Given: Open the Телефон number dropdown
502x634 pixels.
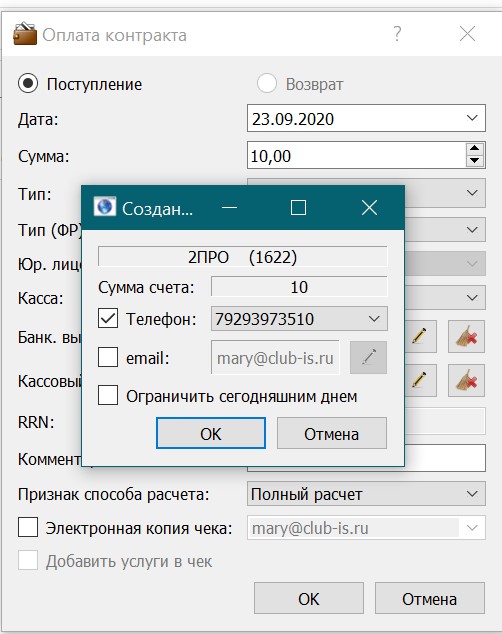Looking at the screenshot, I should [374, 319].
